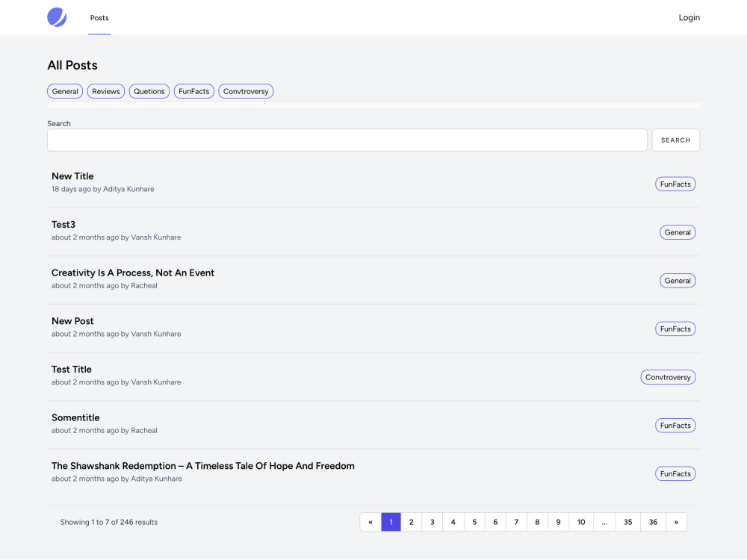
Task: Go to pagination page 10
Action: (581, 522)
